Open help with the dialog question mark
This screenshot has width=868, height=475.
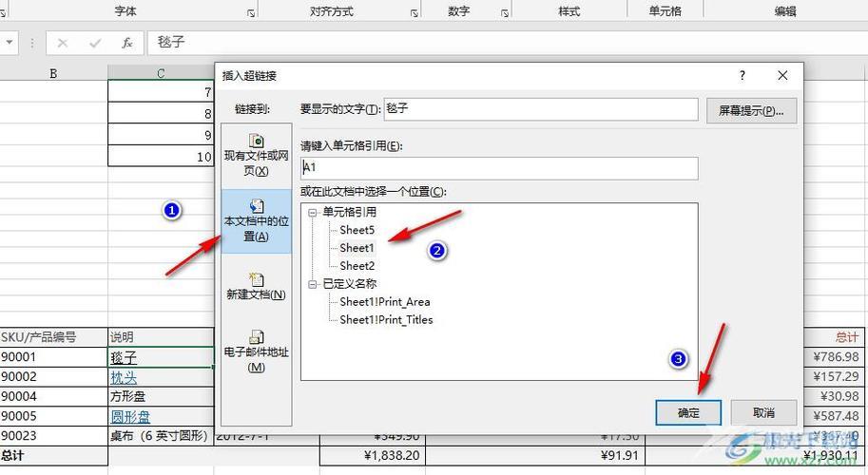(x=742, y=76)
